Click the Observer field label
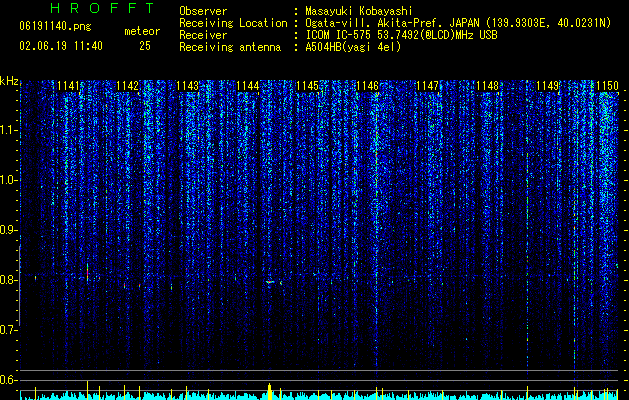Screen dimensions: 629x400 203,11
